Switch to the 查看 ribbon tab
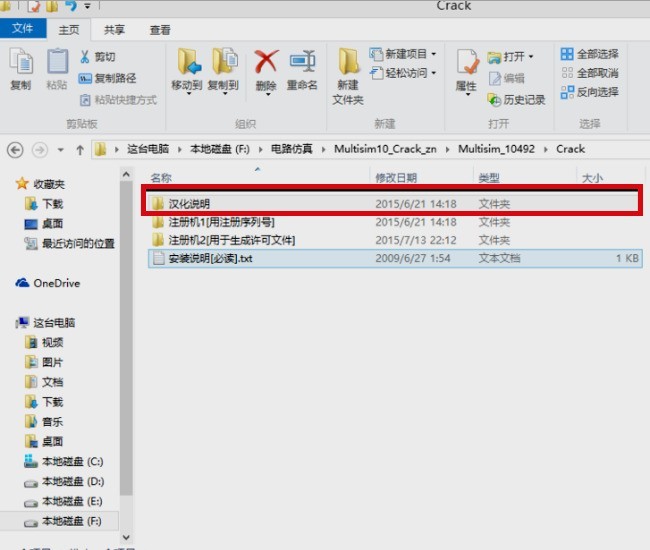The image size is (650, 550). coord(161,31)
